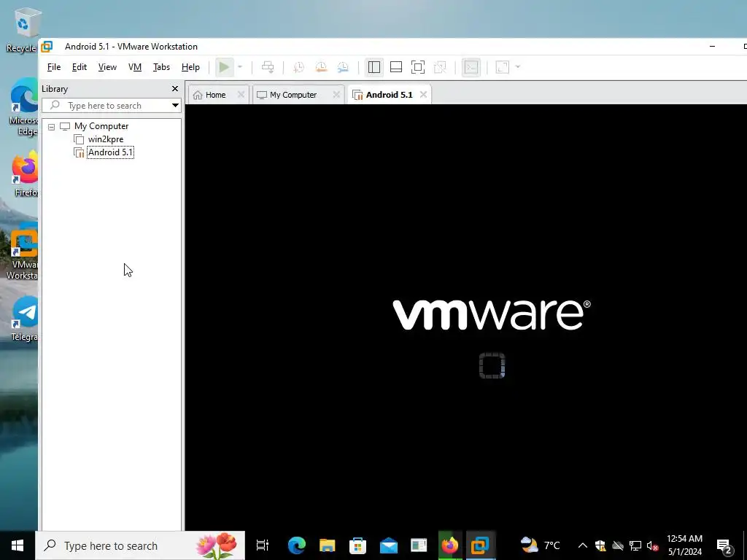Click the Revert to Snapshot icon

pyautogui.click(x=321, y=67)
